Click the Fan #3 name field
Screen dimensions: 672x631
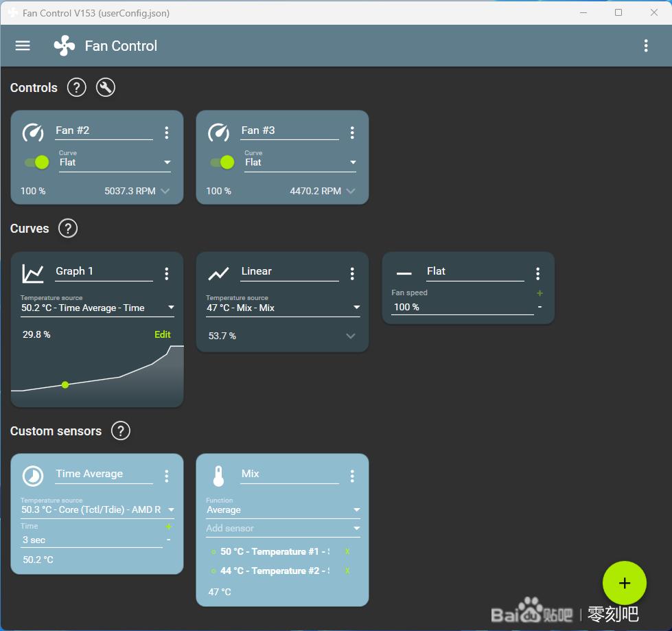(290, 130)
